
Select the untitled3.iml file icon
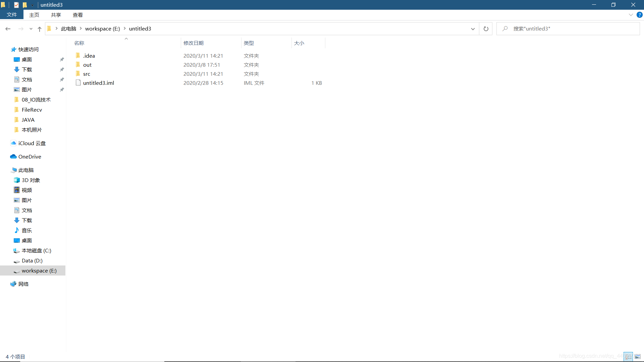coord(78,83)
